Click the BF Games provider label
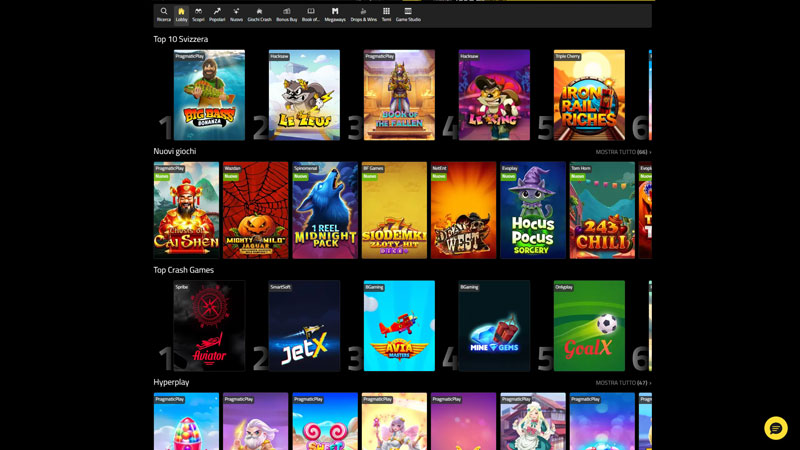800x450 pixels. coord(373,168)
